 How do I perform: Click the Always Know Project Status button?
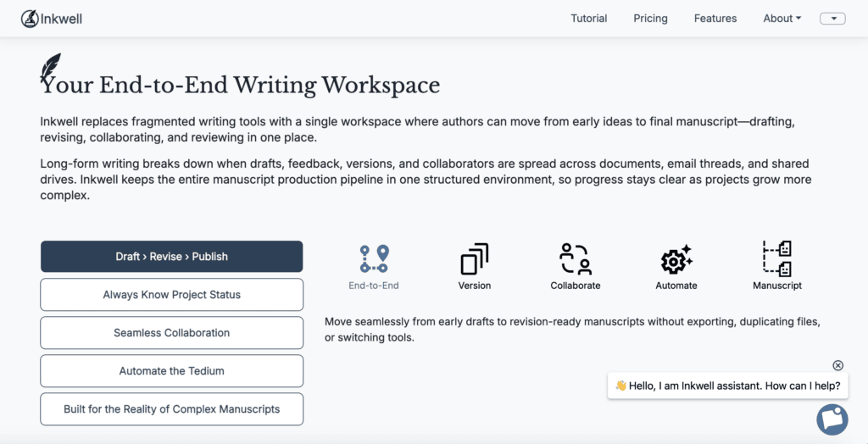pyautogui.click(x=171, y=295)
